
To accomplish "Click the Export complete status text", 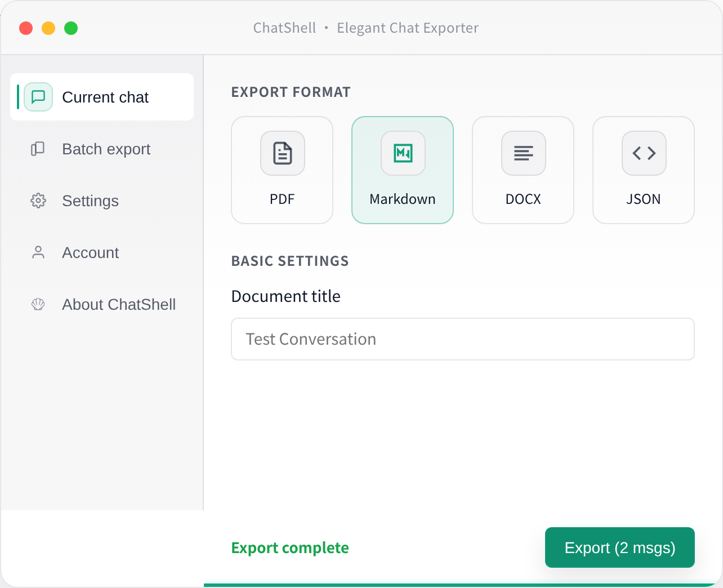I will point(290,547).
